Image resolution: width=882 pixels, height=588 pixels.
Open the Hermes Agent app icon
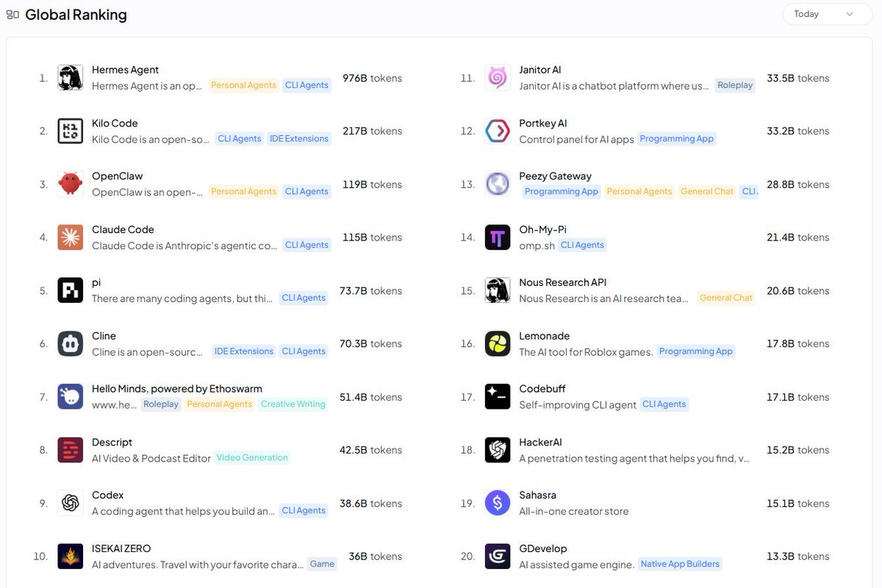click(x=71, y=78)
